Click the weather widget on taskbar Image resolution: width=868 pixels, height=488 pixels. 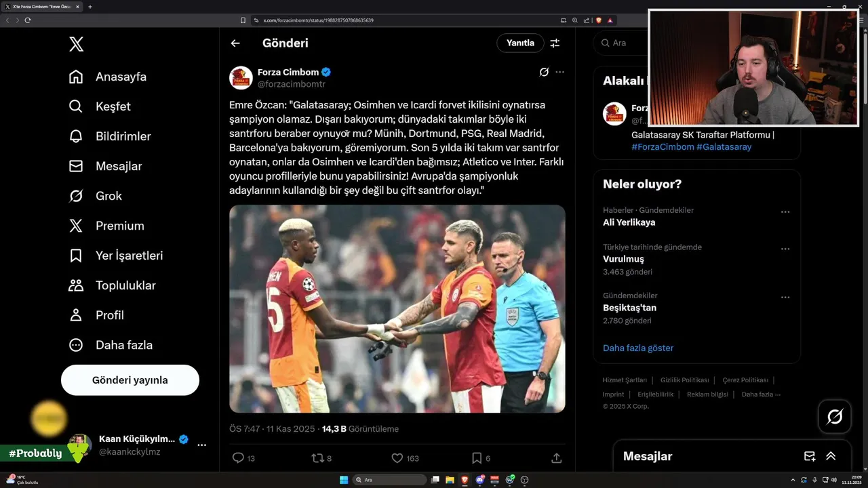coord(22,480)
